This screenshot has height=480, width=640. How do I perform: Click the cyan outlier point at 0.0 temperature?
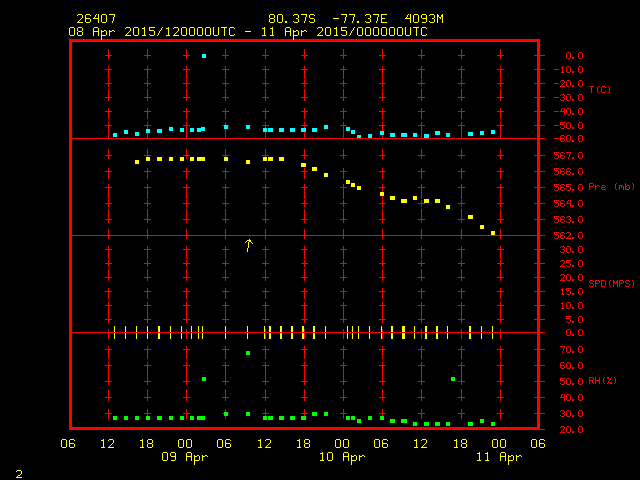click(x=204, y=56)
